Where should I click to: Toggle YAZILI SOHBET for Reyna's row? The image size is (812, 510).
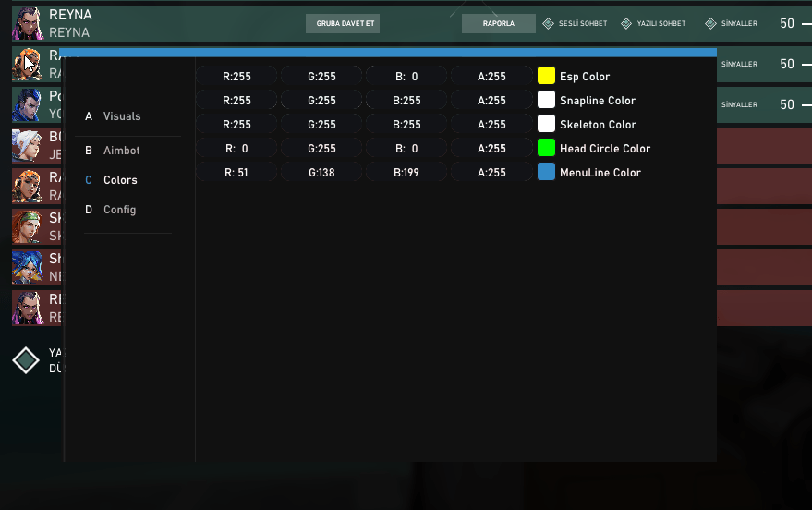[x=653, y=23]
